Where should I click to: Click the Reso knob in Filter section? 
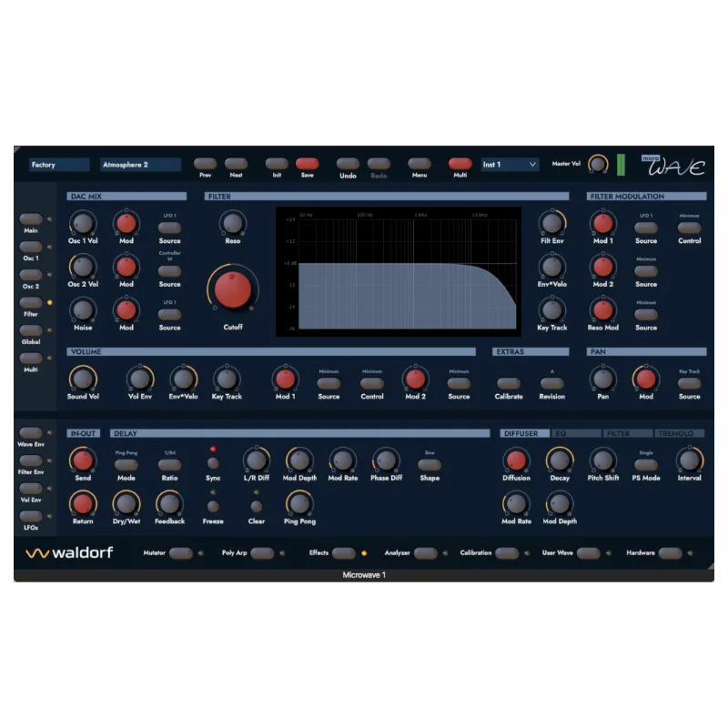(x=233, y=223)
